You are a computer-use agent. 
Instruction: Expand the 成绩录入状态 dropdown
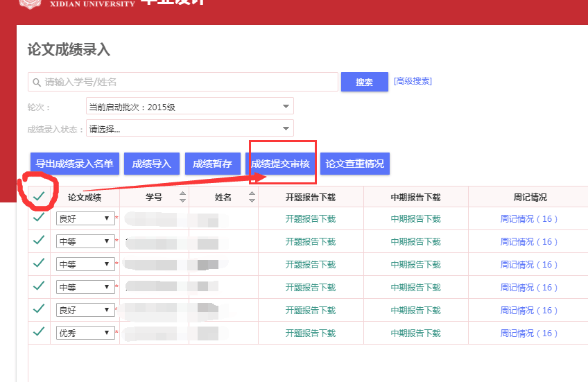tap(190, 128)
